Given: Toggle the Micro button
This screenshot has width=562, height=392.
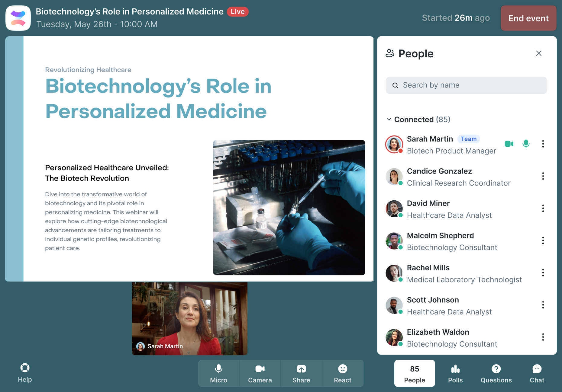Looking at the screenshot, I should pos(219,373).
